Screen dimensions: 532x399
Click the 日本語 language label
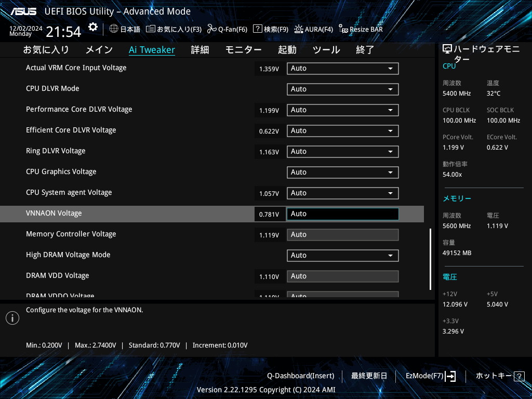pos(130,29)
